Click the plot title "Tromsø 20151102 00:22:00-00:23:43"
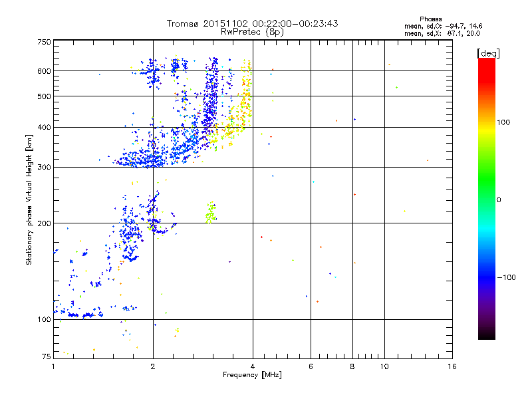Image resolution: width=532 pixels, height=399 pixels. (252, 23)
